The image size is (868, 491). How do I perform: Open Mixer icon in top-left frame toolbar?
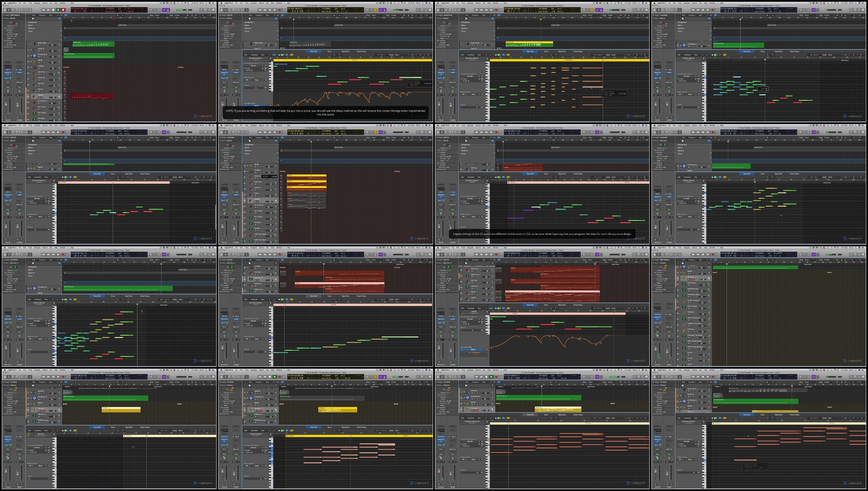pyautogui.click(x=26, y=10)
